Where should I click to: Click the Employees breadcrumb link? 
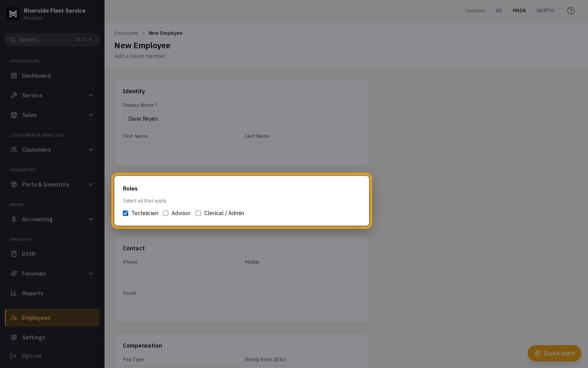click(x=126, y=33)
